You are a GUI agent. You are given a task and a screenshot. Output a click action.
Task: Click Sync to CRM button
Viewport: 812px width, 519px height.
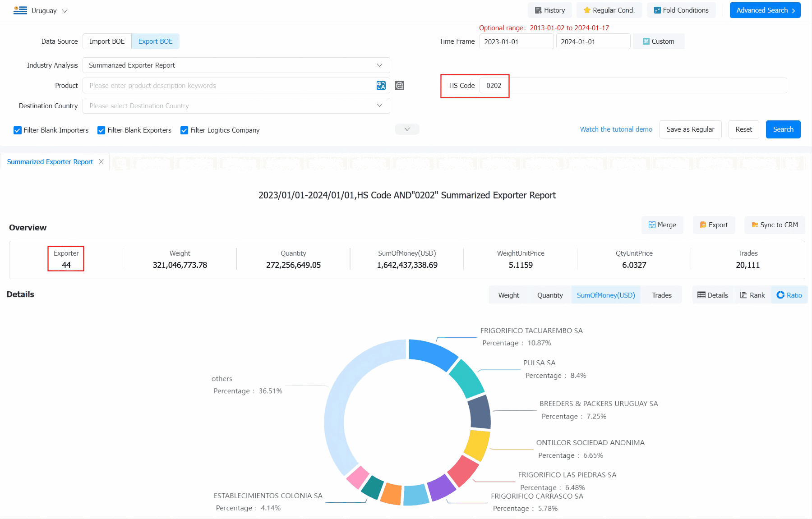point(775,225)
